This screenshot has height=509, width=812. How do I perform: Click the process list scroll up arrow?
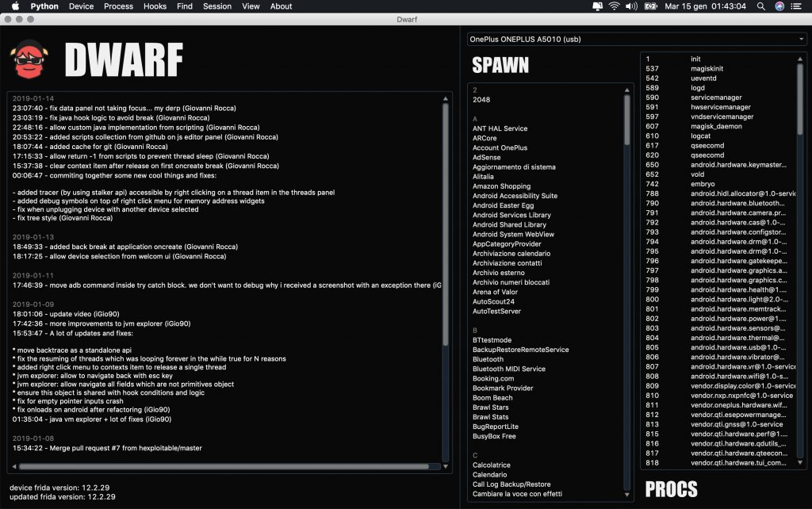[799, 59]
